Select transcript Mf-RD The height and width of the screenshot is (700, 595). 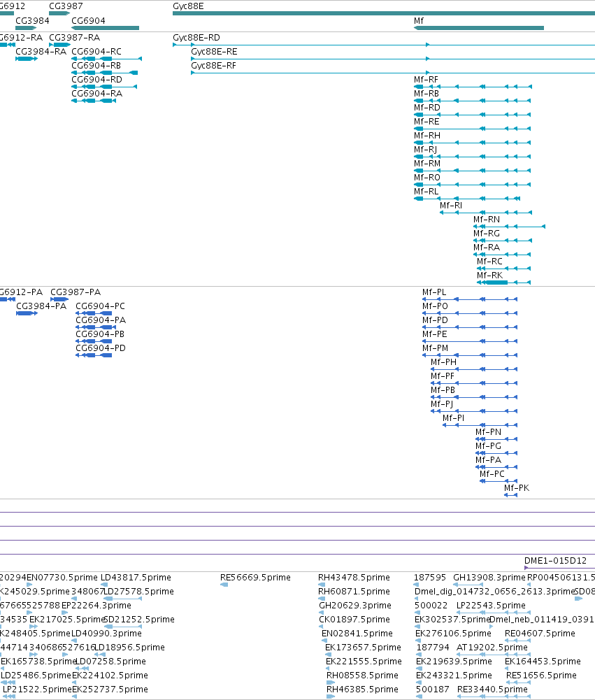(472, 115)
